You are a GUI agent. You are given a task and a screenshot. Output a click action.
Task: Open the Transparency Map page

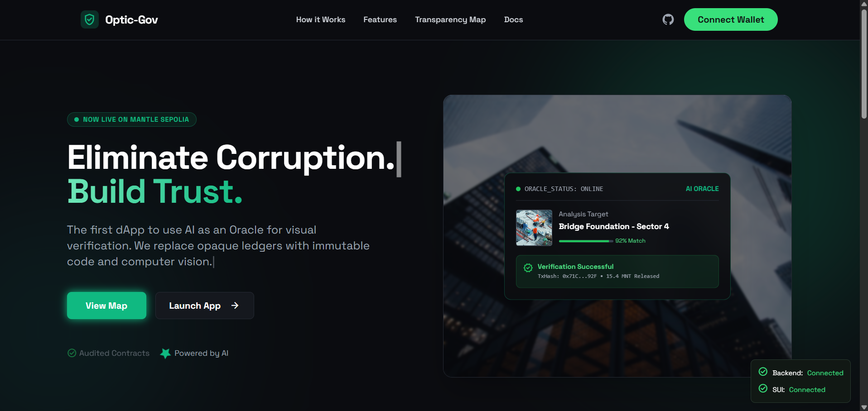(x=450, y=19)
